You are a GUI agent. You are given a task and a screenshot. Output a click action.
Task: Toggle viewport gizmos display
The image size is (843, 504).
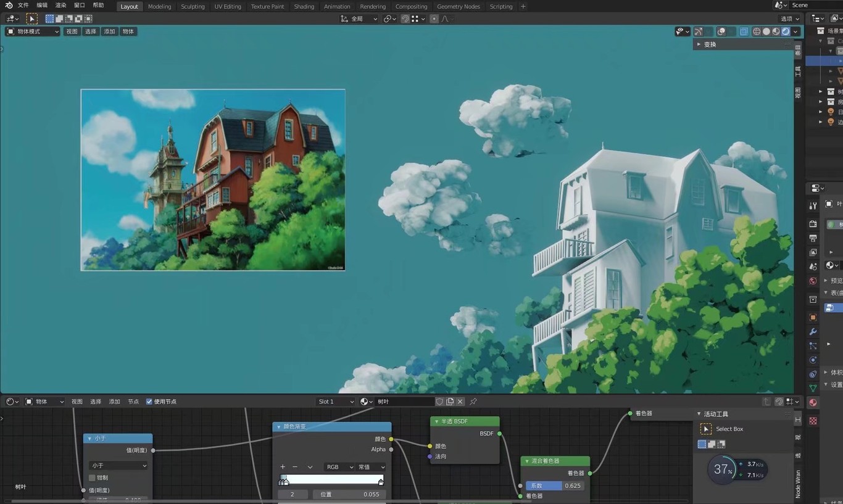click(698, 31)
